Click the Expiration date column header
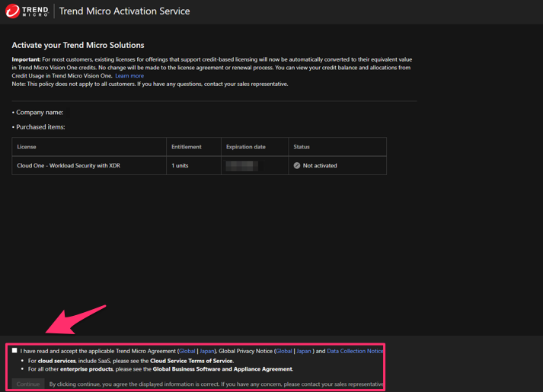Screen dimensions: 543x392 [245, 147]
